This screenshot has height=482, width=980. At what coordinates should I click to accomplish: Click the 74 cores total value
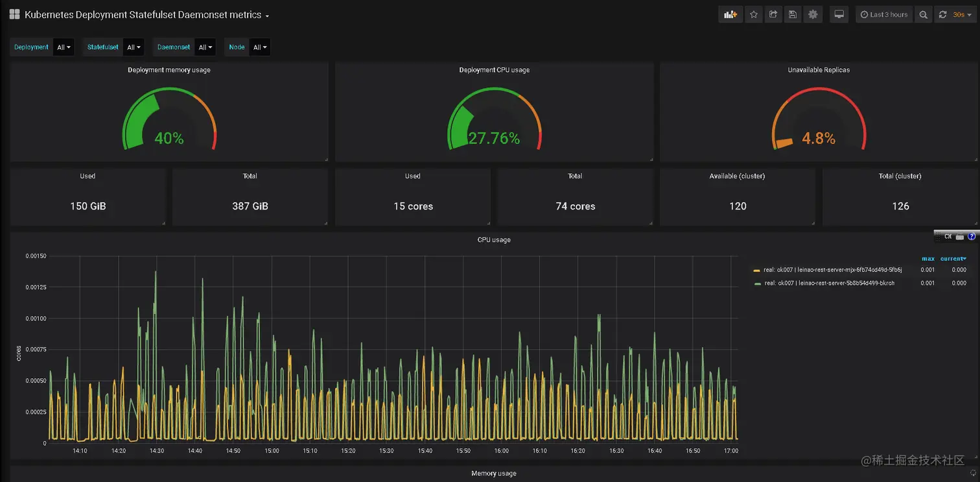click(x=576, y=206)
